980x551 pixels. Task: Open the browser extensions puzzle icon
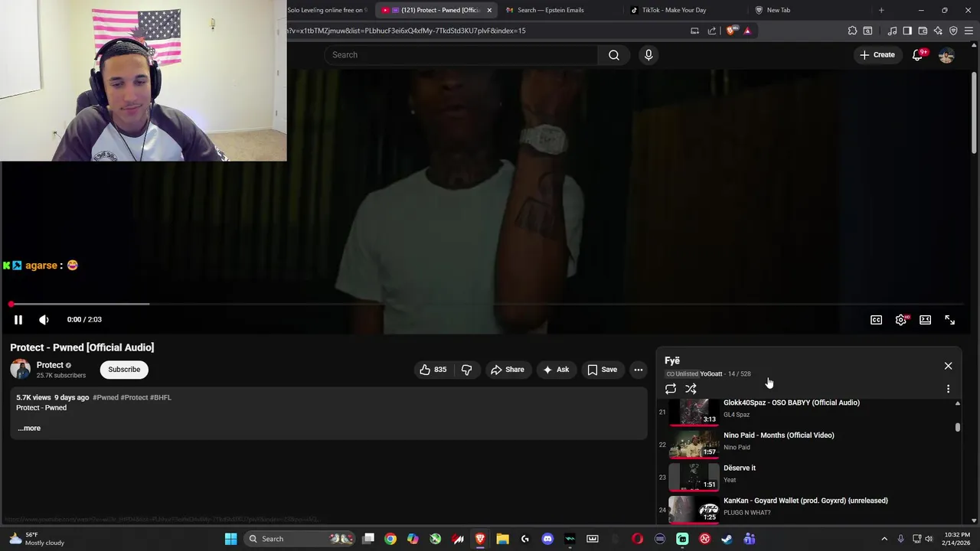pyautogui.click(x=852, y=31)
